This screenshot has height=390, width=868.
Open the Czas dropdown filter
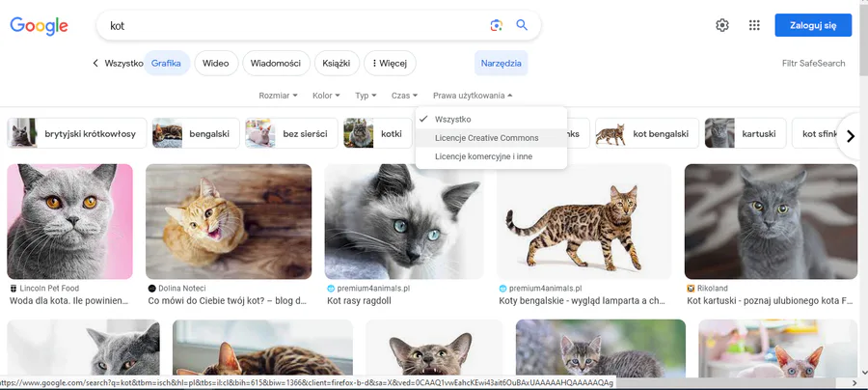point(404,96)
